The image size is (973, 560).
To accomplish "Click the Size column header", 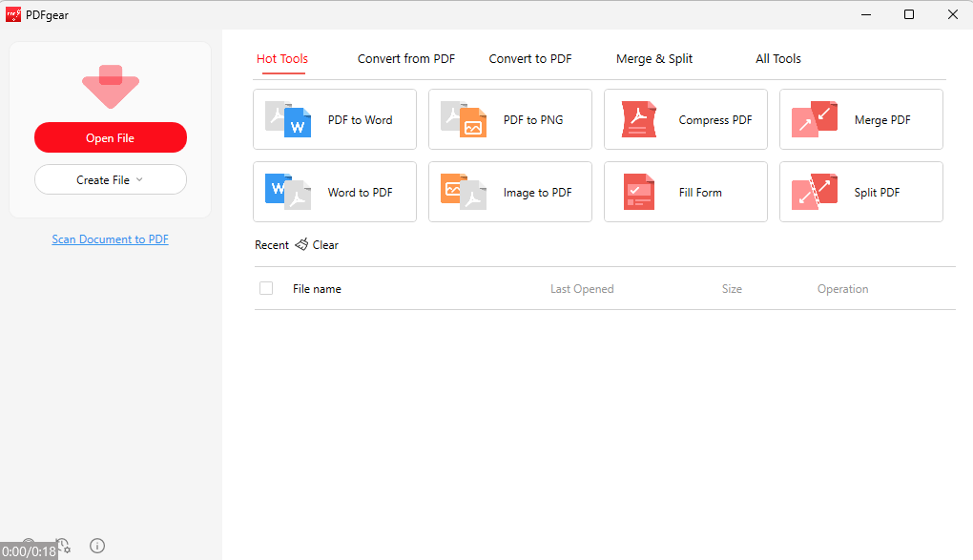I will [x=732, y=289].
